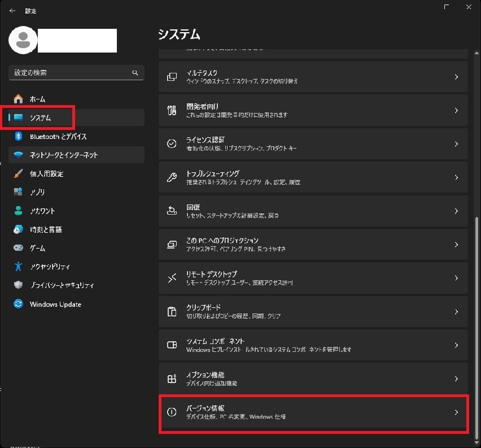Screen dimensions: 481x448
Task: Open 開発者向け using its right chevron
Action: 457,110
